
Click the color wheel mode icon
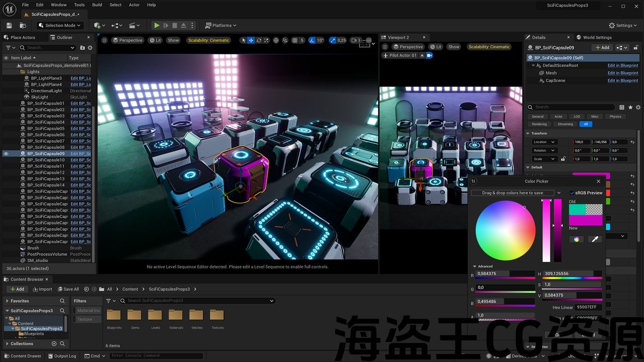(577, 239)
